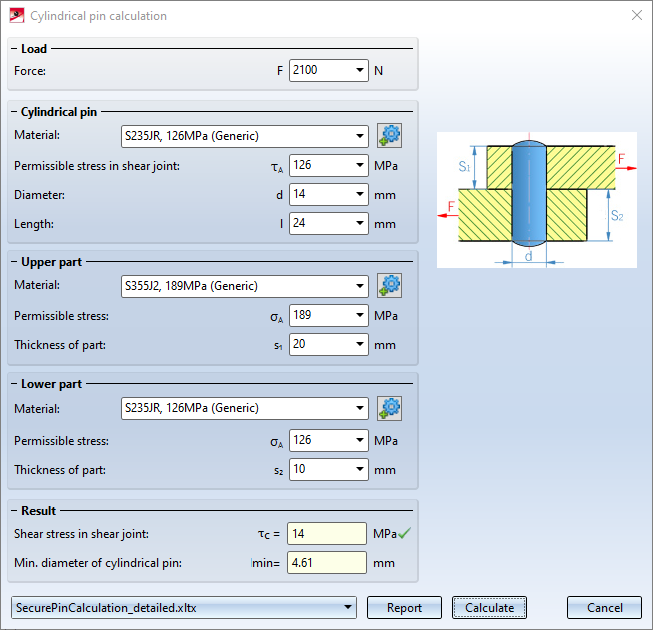This screenshot has height=630, width=653.
Task: Generate the Report
Action: coord(404,608)
